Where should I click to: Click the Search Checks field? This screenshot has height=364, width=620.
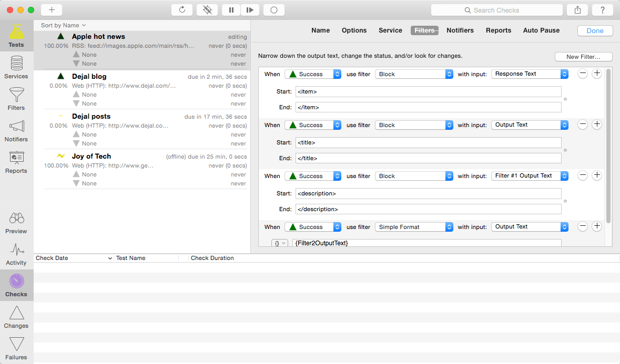[x=496, y=11]
